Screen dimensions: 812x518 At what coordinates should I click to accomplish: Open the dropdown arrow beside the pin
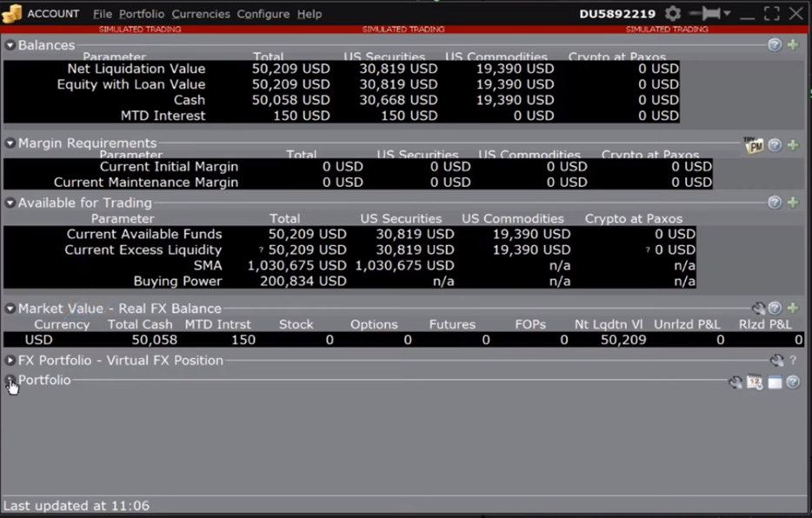coord(728,14)
